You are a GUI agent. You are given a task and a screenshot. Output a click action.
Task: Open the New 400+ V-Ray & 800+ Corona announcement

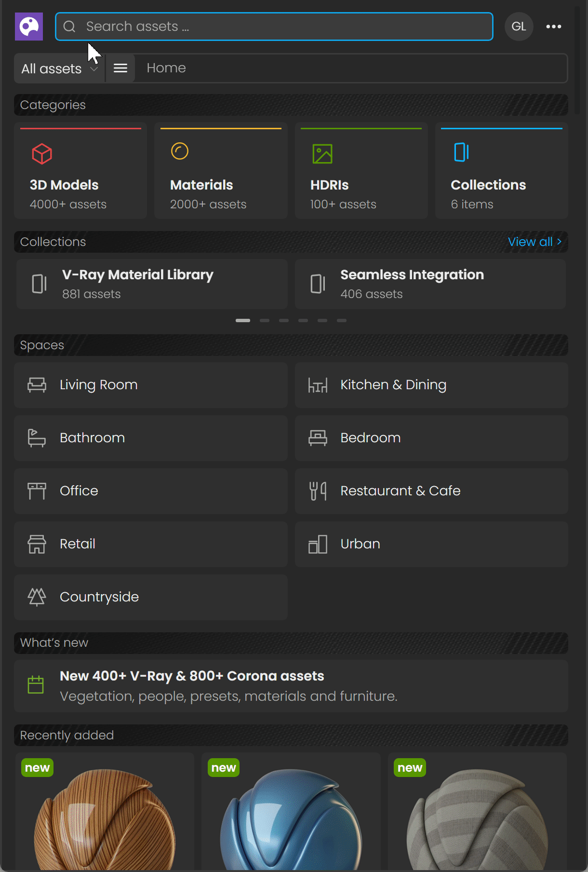click(x=291, y=686)
